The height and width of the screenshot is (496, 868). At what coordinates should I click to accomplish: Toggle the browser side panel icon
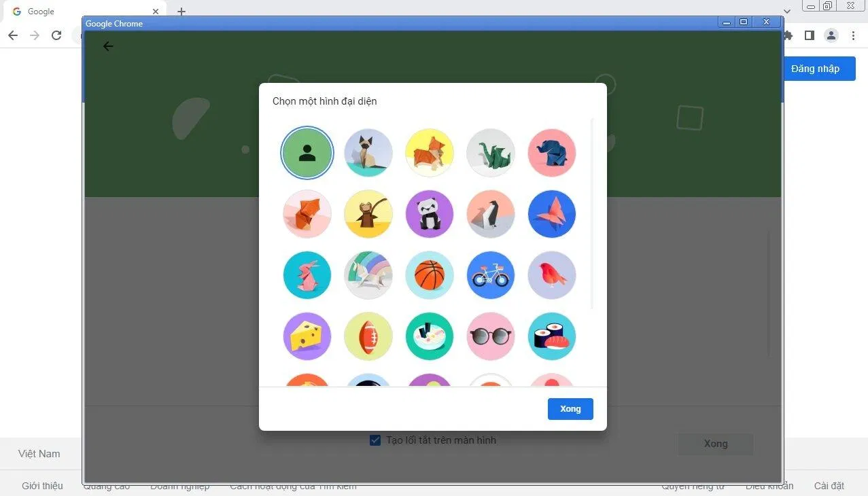point(809,35)
